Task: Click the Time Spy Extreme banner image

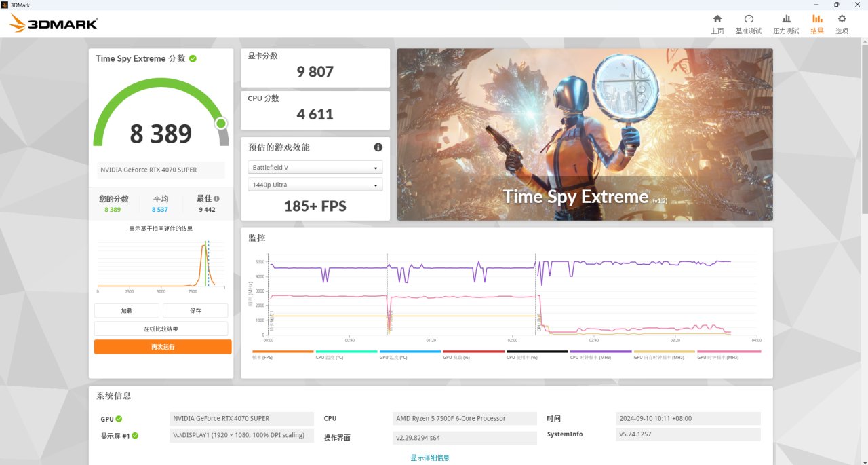Action: [585, 134]
